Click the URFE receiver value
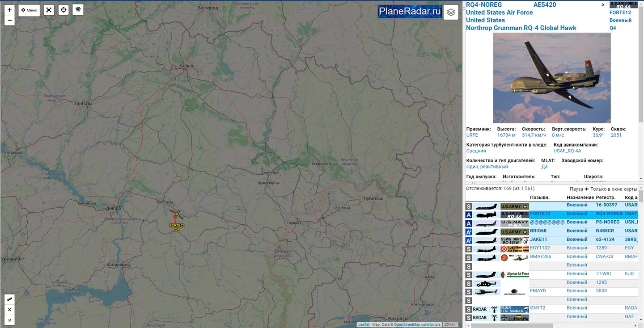Image resolution: width=644 pixels, height=328 pixels. coord(472,135)
